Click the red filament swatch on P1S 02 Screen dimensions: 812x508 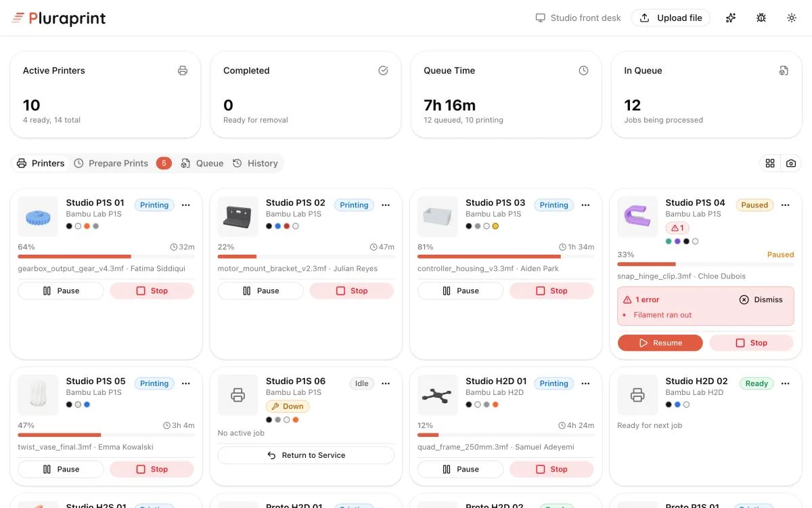point(287,226)
